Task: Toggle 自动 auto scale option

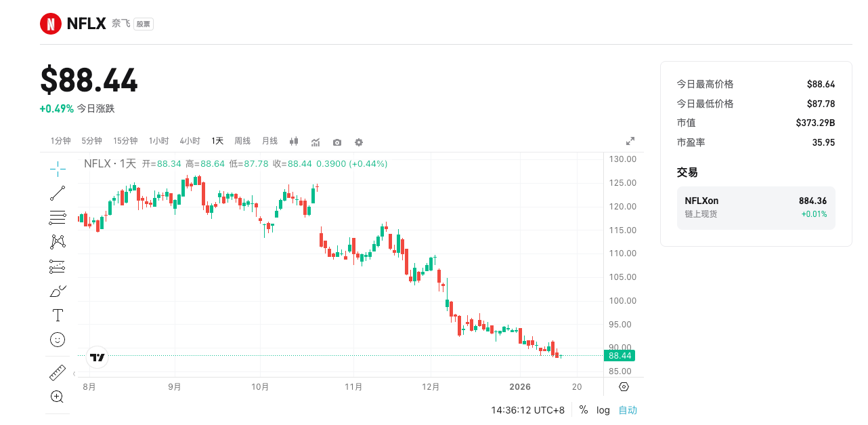Action: (x=628, y=410)
